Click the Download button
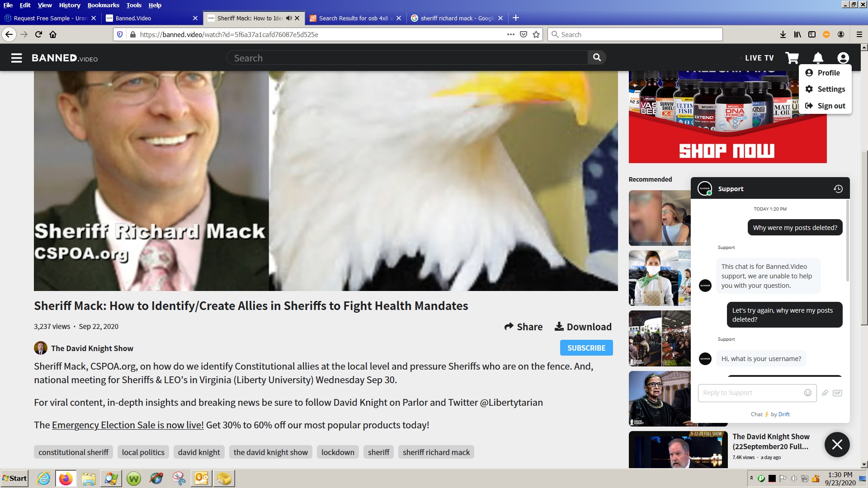Image resolution: width=868 pixels, height=488 pixels. click(x=583, y=327)
